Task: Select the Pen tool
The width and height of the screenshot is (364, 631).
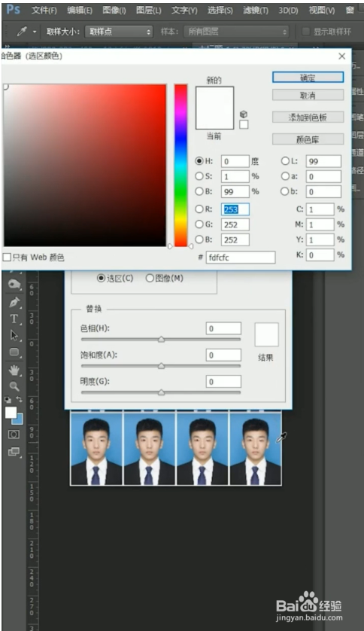Action: (x=14, y=302)
